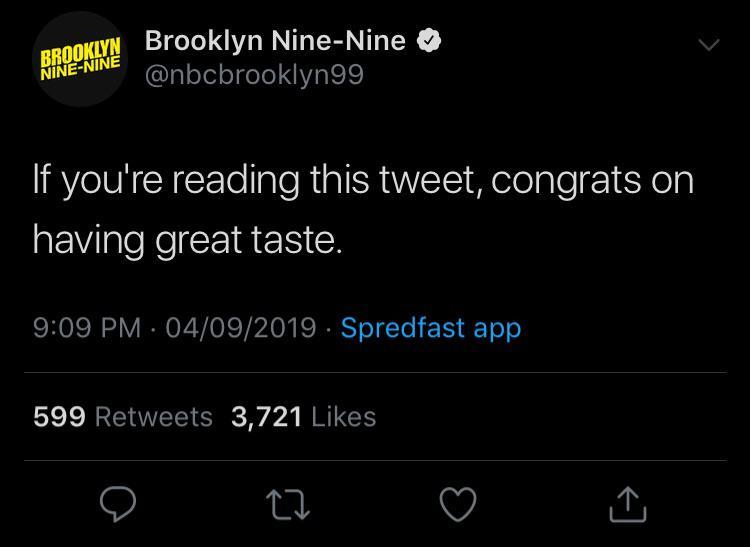Image resolution: width=750 pixels, height=547 pixels.
Task: Expand the tweet options chevron
Action: tap(708, 45)
